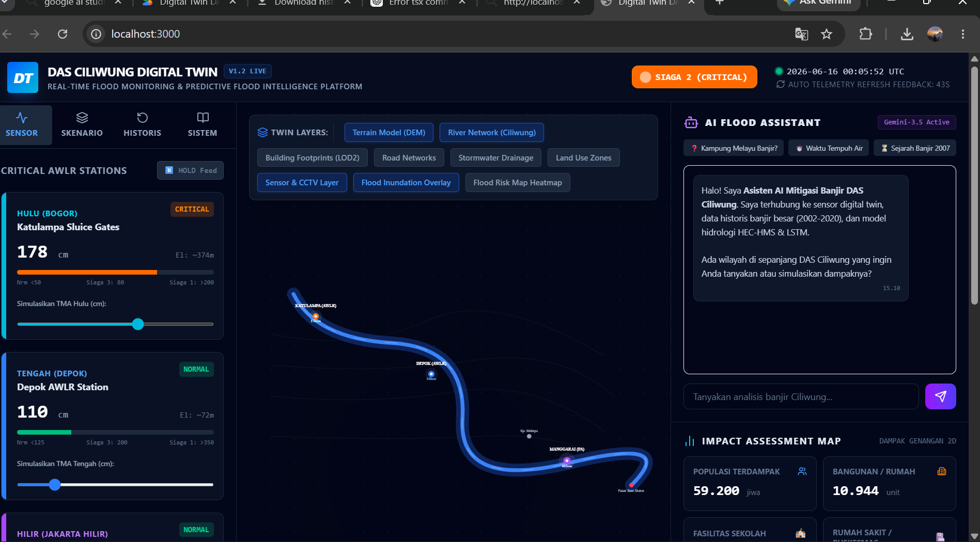980x542 pixels.
Task: Click the green live status dot
Action: (779, 71)
